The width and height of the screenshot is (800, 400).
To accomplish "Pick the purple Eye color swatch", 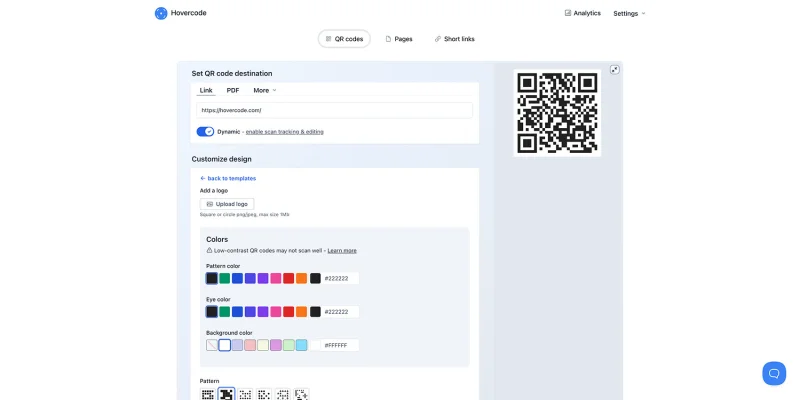I will 263,312.
